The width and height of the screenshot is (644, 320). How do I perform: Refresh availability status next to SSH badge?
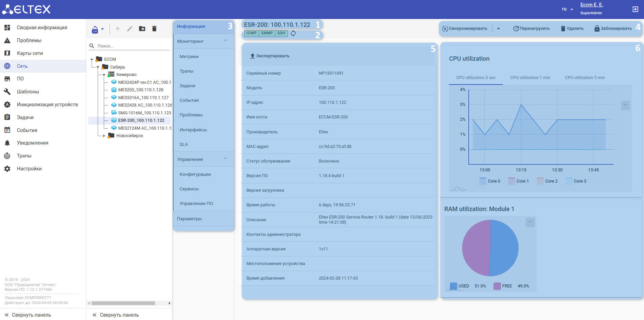[x=293, y=33]
